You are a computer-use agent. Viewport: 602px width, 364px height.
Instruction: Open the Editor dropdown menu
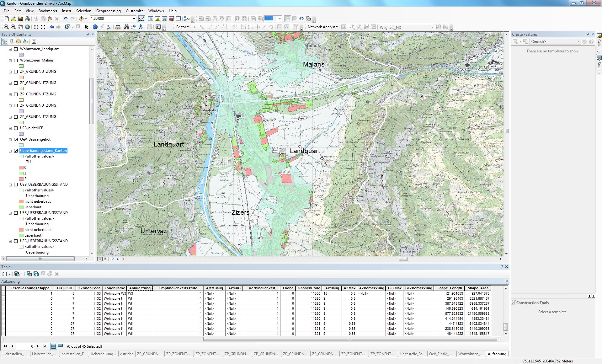tap(182, 27)
